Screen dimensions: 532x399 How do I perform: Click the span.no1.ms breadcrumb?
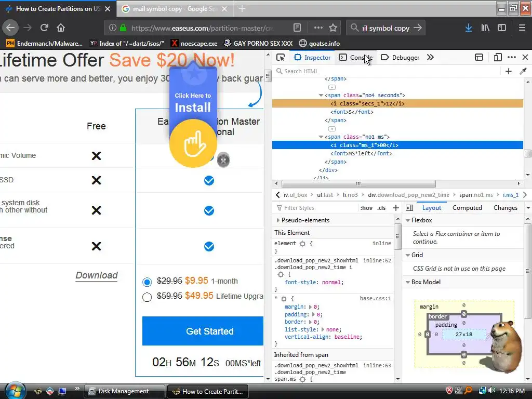click(476, 195)
